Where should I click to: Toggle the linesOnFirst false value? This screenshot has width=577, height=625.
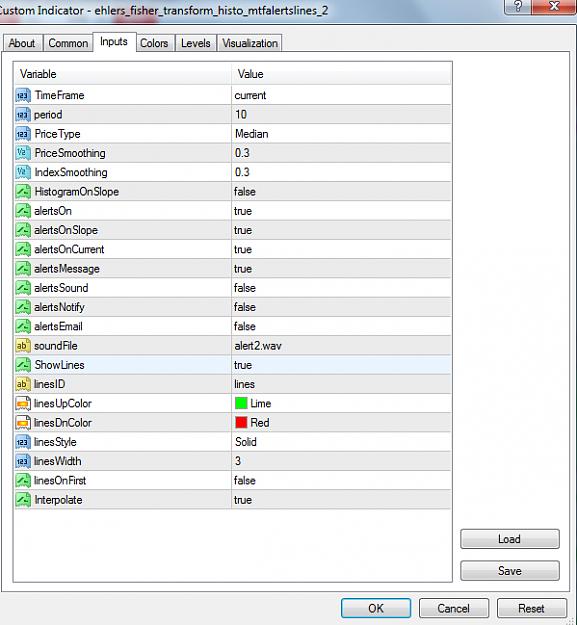point(341,480)
